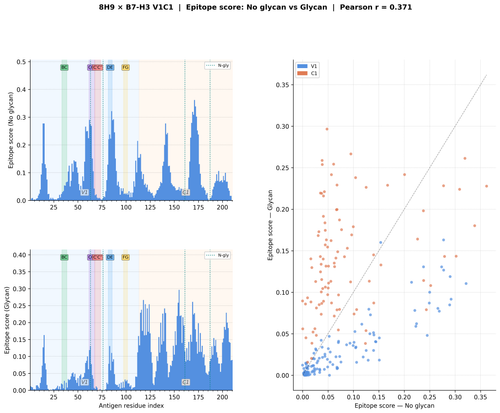
Task: Click the V1 domain tag in the No glycan plot
Action: coord(85,192)
